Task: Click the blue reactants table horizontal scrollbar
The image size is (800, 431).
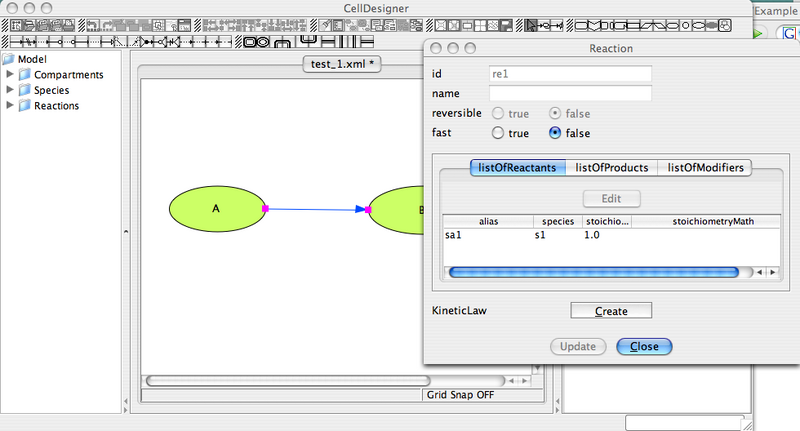Action: [x=594, y=272]
